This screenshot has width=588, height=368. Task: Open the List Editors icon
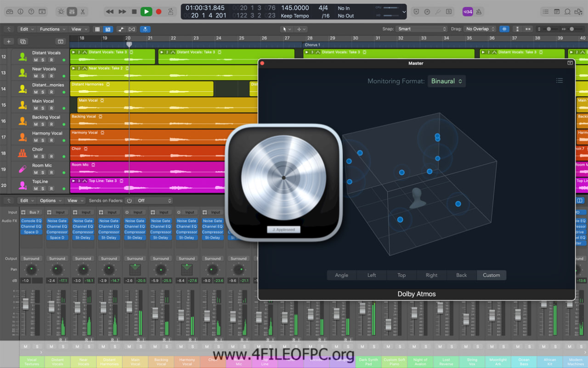click(545, 11)
